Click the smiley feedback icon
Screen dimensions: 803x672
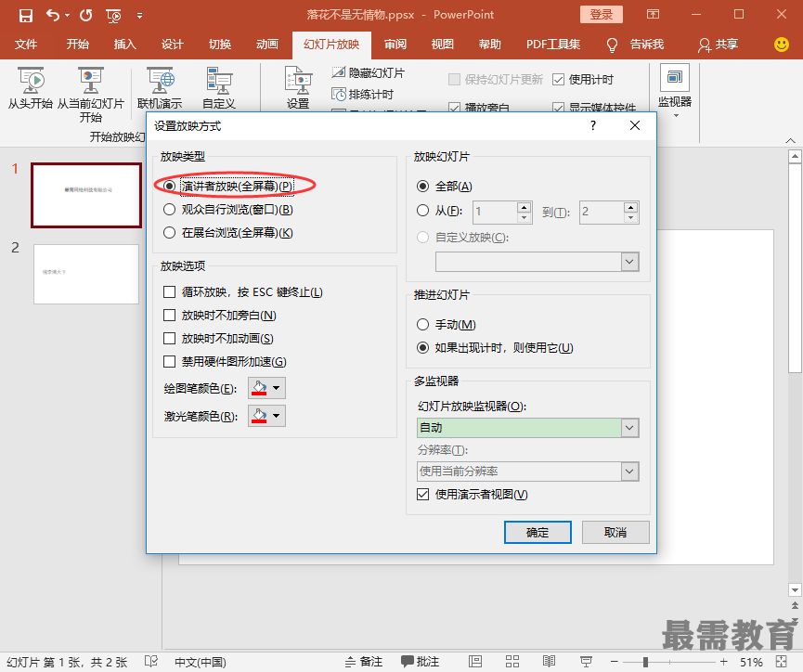click(x=782, y=45)
